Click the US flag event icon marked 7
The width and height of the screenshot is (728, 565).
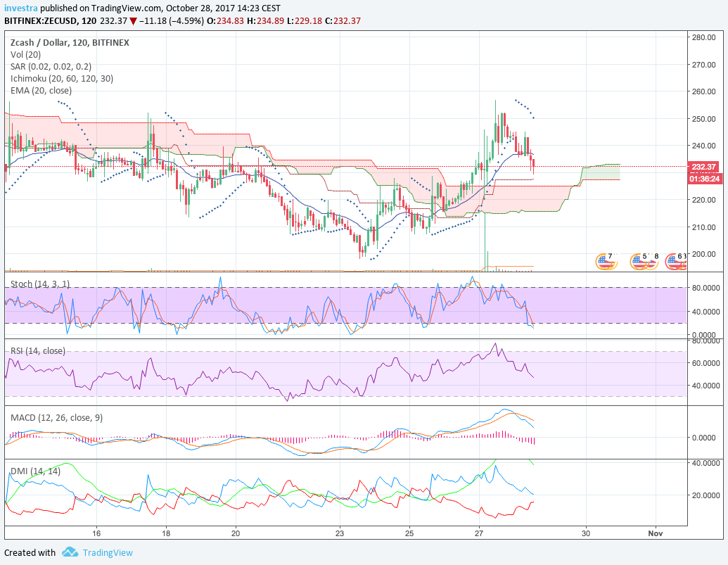(606, 261)
